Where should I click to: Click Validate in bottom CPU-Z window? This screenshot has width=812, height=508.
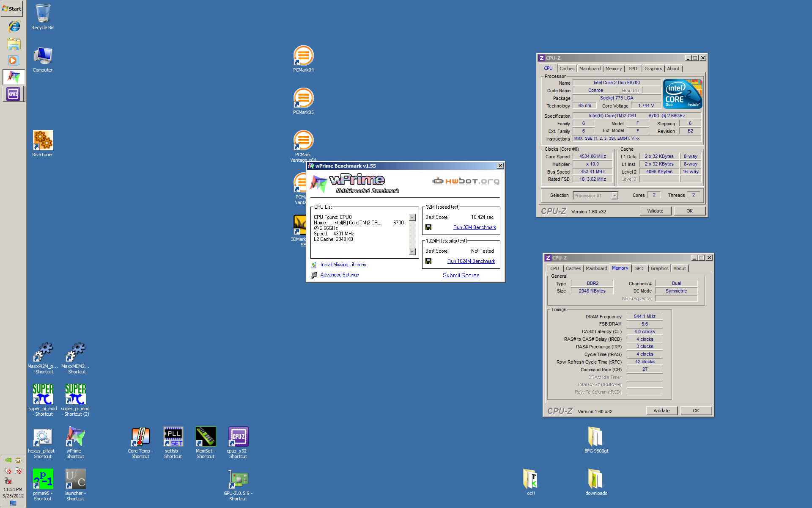point(661,411)
